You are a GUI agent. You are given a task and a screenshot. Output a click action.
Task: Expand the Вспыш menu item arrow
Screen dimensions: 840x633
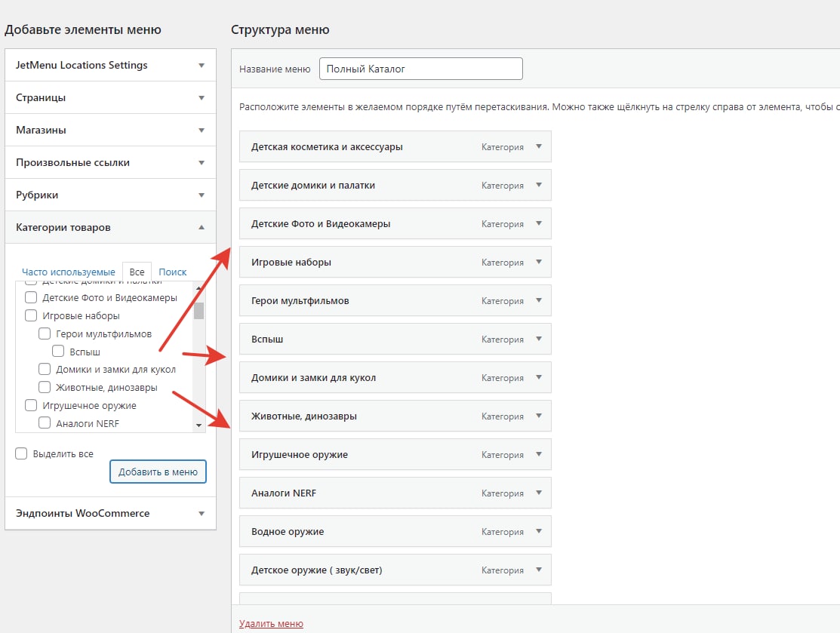coord(539,339)
